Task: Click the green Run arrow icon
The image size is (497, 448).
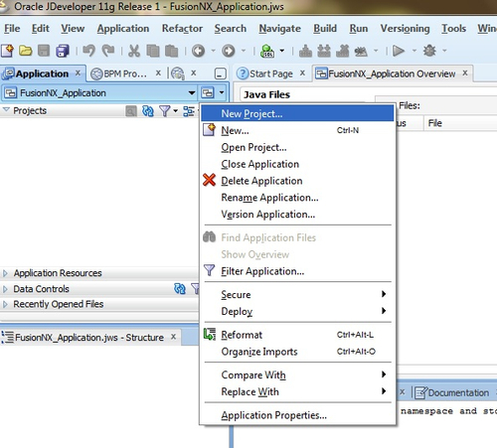Action: [399, 51]
